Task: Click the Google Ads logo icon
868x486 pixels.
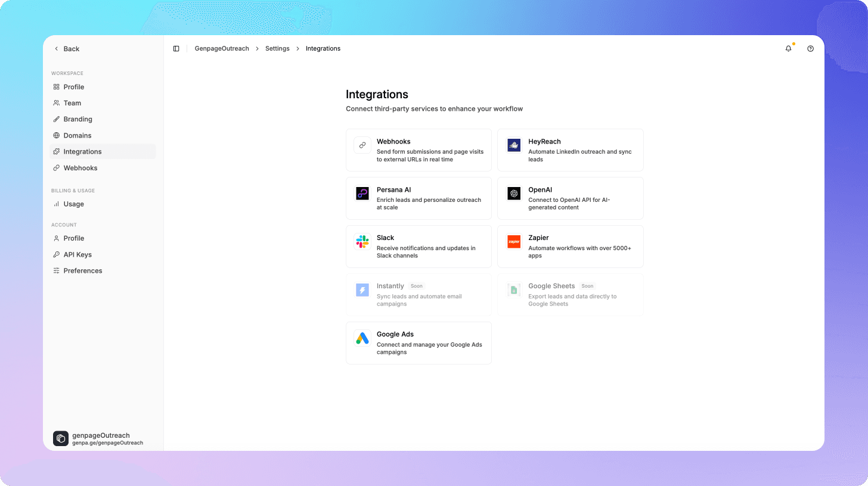Action: 362,338
